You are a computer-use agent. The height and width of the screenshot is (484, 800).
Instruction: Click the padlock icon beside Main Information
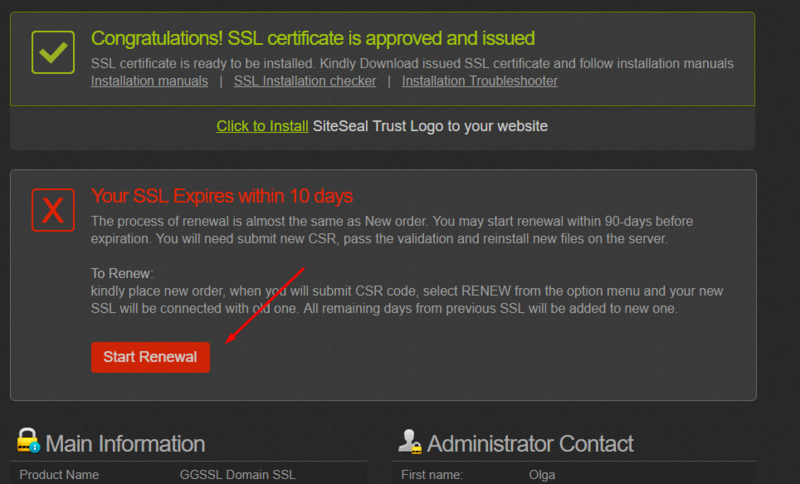click(x=28, y=440)
